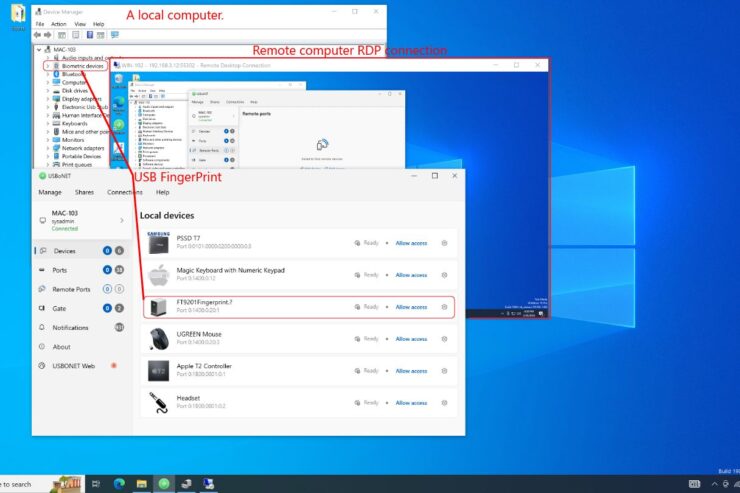
Task: Click the FT9201Fingerprint.7 device picture
Action: [x=159, y=307]
